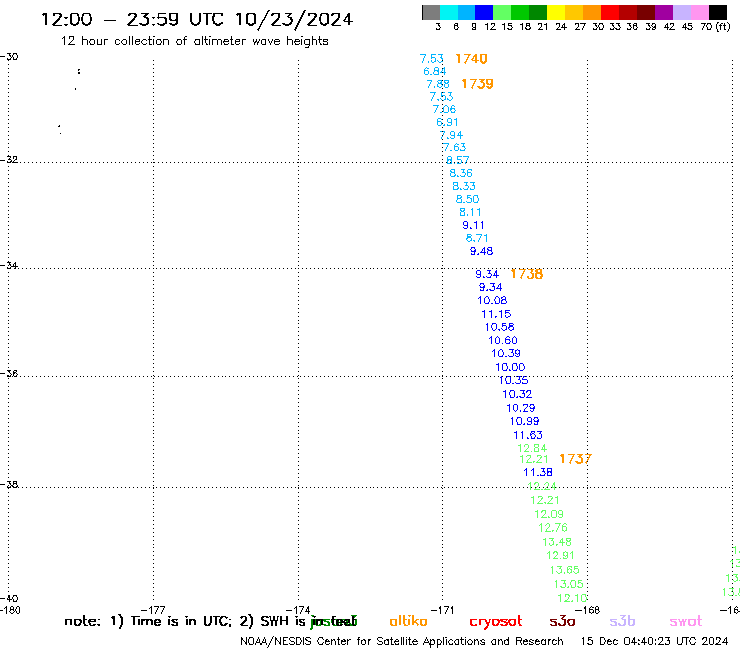
Task: Click the green value 12.84
Action: click(x=532, y=448)
